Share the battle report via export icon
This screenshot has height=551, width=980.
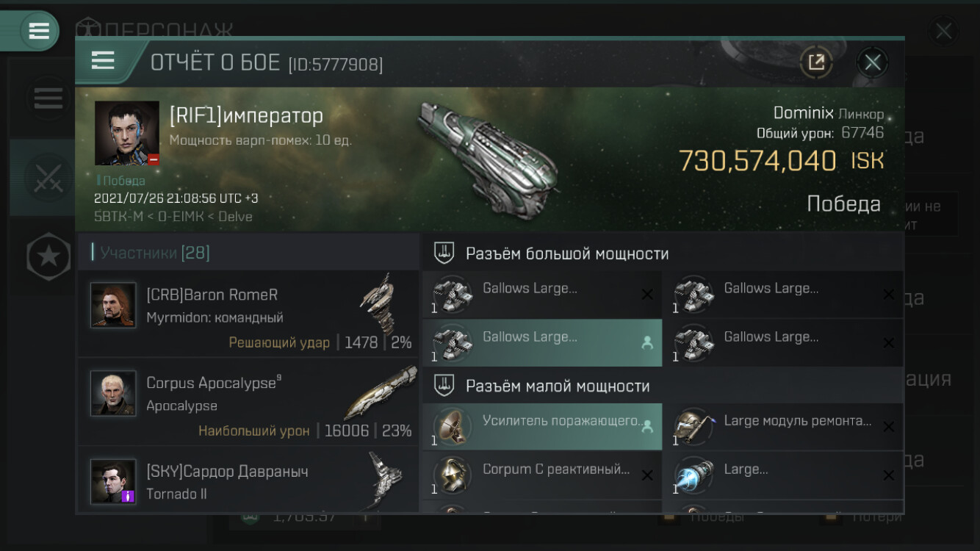(x=816, y=62)
